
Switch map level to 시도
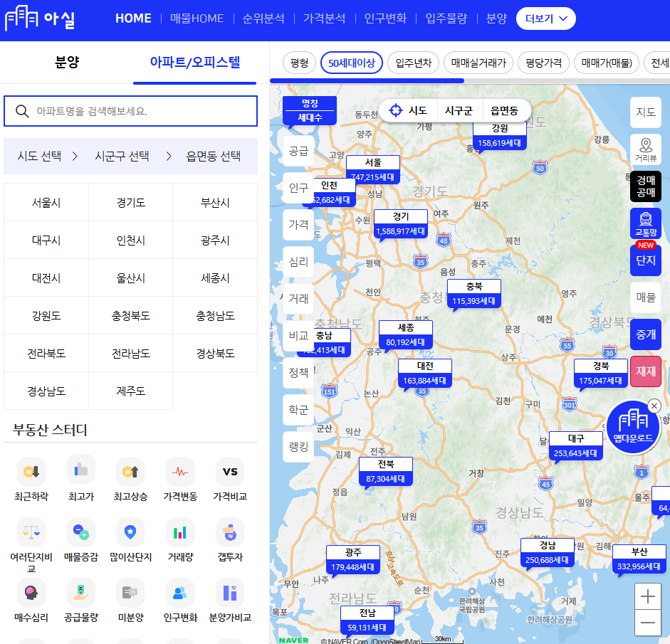[x=417, y=110]
